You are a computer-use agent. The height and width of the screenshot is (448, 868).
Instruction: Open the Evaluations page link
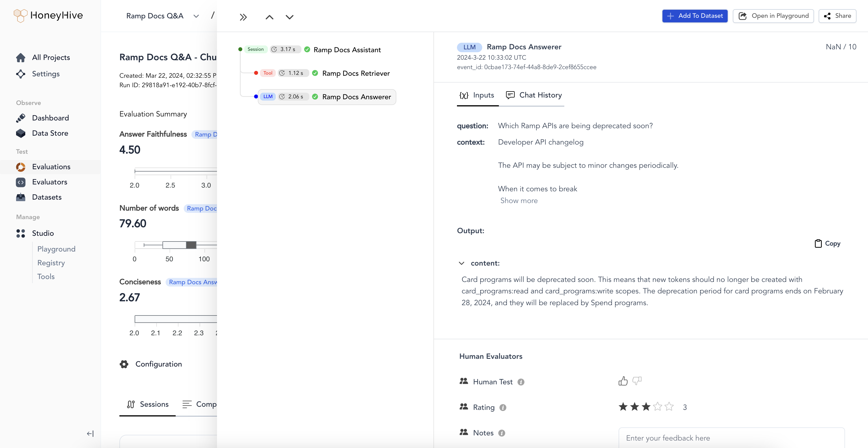(x=51, y=167)
